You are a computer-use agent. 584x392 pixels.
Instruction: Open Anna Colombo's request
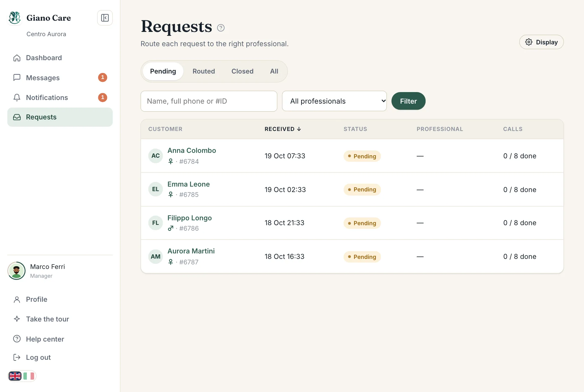coord(192,150)
